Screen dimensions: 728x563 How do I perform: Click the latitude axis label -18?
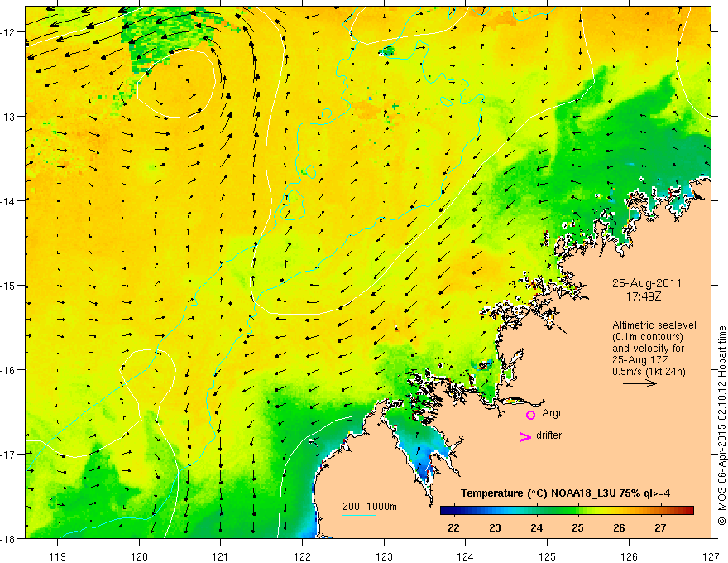coord(8,538)
